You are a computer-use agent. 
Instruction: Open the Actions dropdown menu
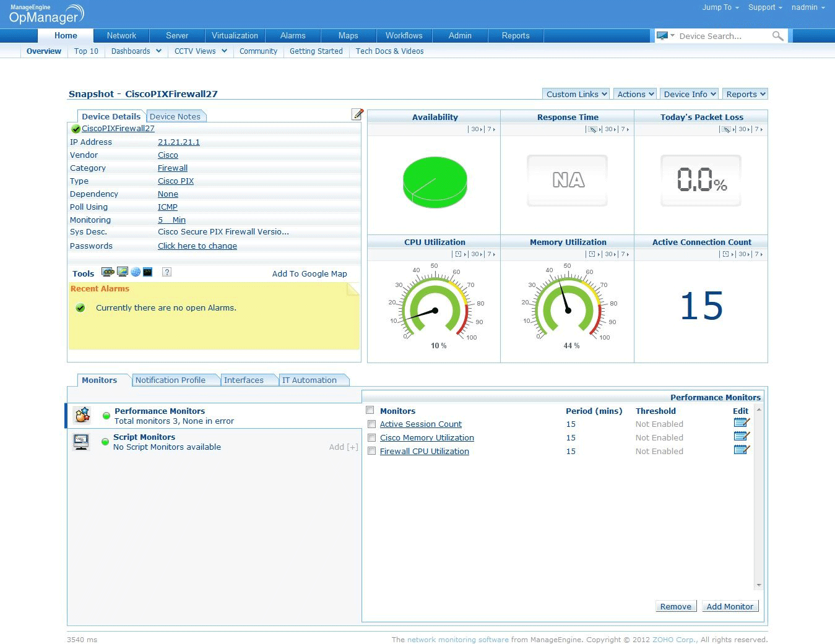[635, 94]
